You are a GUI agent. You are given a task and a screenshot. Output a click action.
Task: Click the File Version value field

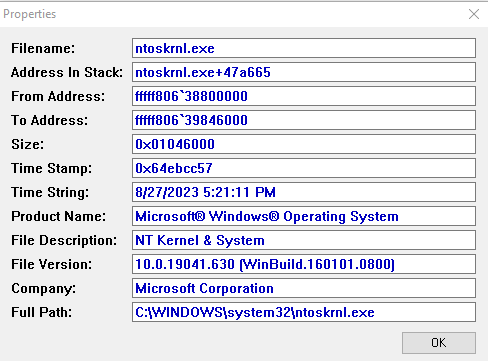pos(304,264)
